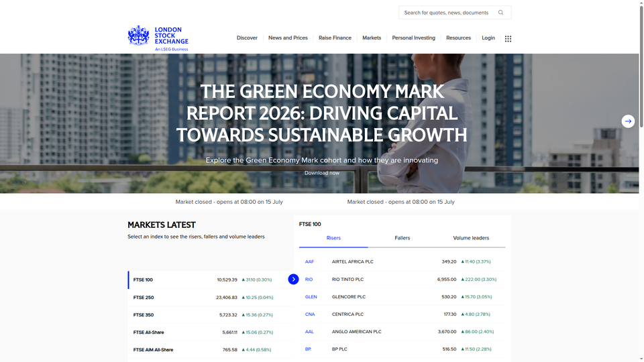The height and width of the screenshot is (362, 644).
Task: Click CENTRICA PLC company name
Action: (x=347, y=314)
